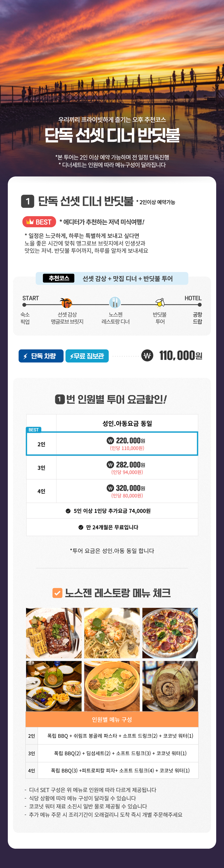Click the palm tree sunset icon
Screen dimensions: 224x868
66,303
